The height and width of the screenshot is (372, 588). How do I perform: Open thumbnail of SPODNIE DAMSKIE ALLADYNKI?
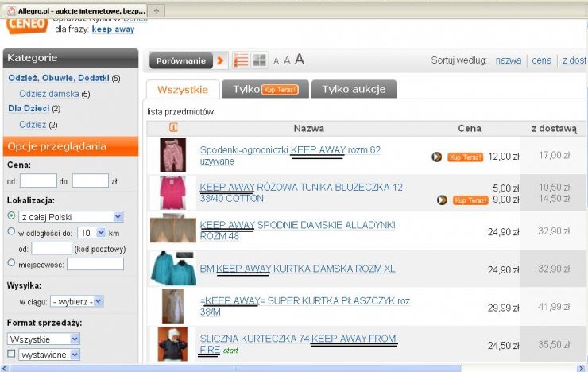pos(173,229)
